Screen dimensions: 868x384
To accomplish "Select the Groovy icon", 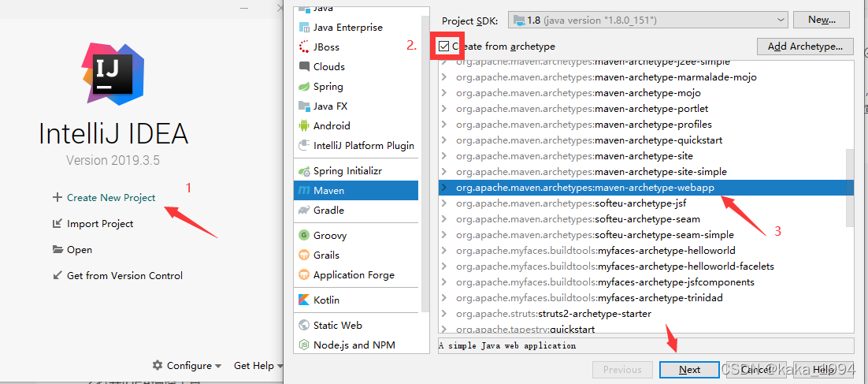I will (x=304, y=236).
